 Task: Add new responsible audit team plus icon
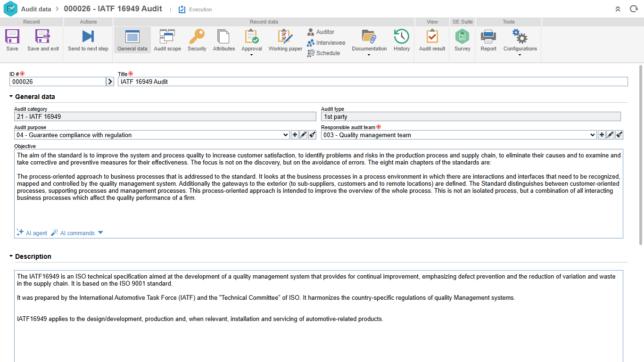coord(602,135)
